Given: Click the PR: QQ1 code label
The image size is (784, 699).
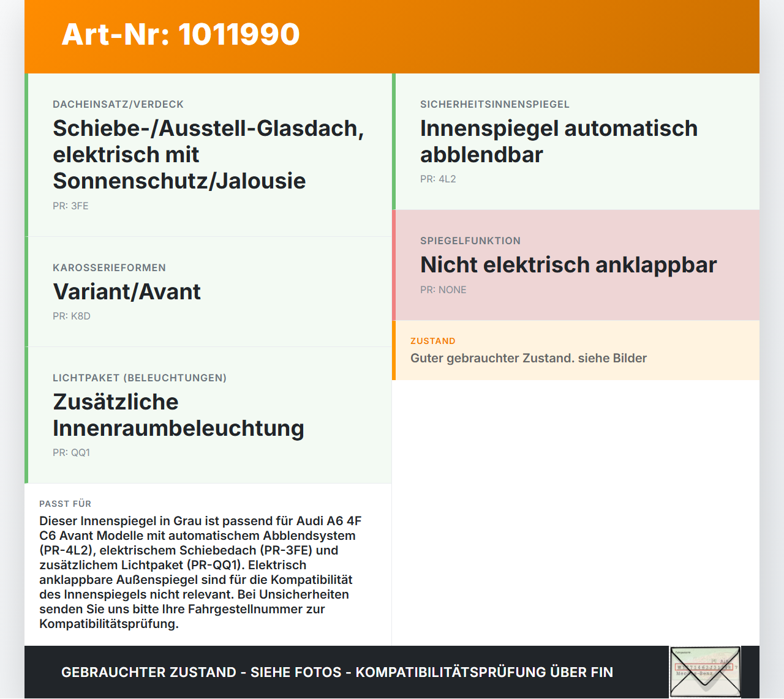Looking at the screenshot, I should 71,453.
